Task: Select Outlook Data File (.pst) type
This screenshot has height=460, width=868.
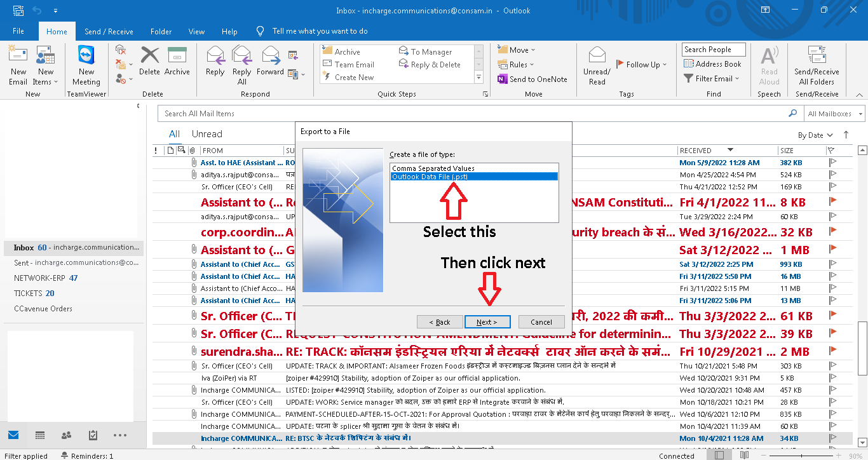Action: pyautogui.click(x=474, y=177)
